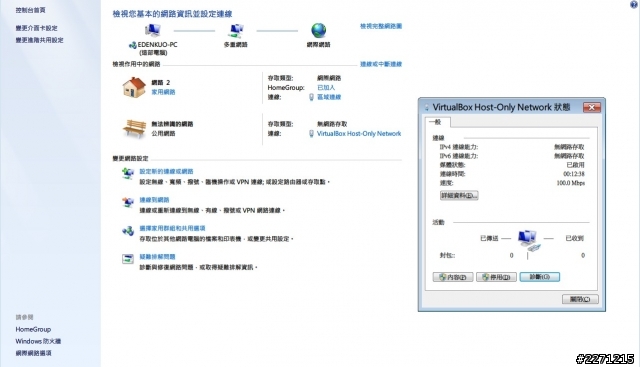
Task: Open 檢視完整網路圖 link
Action: tap(381, 26)
